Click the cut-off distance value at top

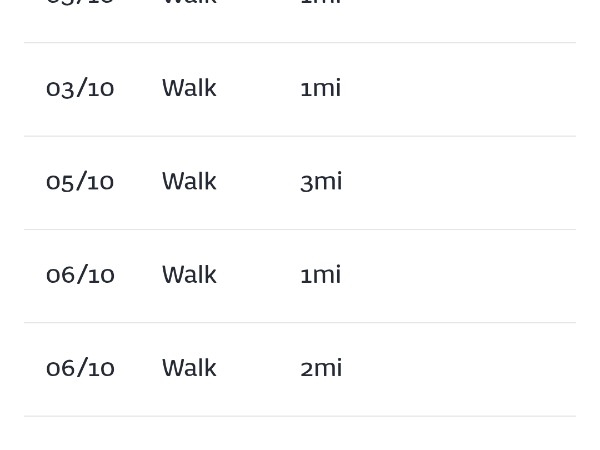pyautogui.click(x=320, y=3)
